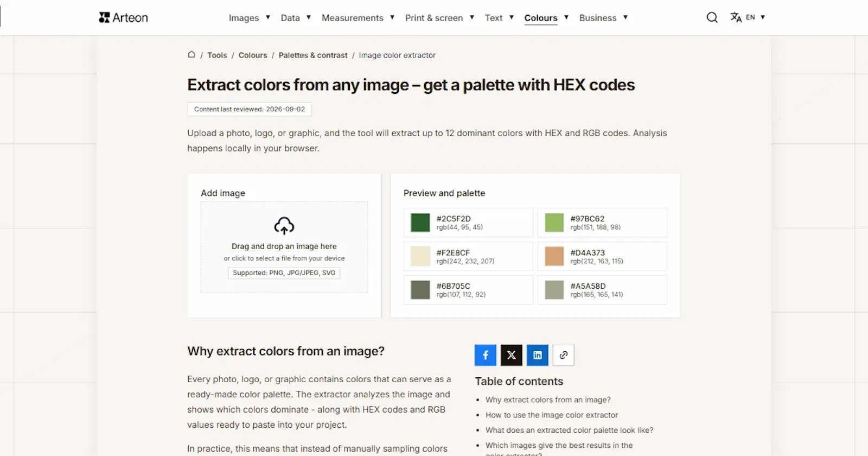Click the #D4A373 hex code text
The image size is (868, 456).
pos(588,252)
